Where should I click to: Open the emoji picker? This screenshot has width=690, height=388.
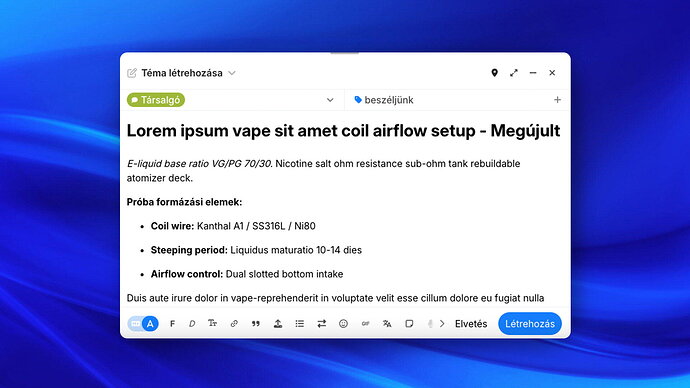(x=343, y=324)
